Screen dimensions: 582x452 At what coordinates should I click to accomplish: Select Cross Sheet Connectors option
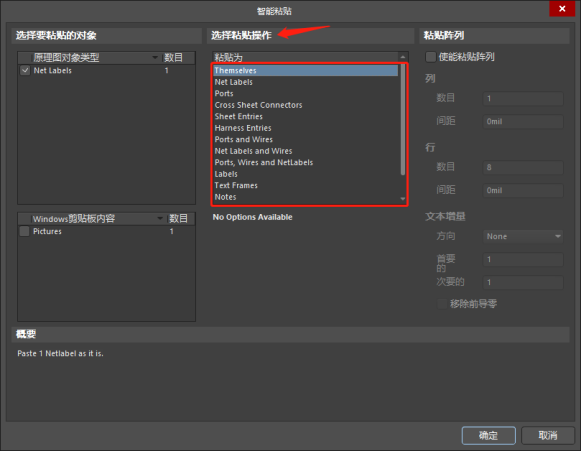pyautogui.click(x=258, y=105)
